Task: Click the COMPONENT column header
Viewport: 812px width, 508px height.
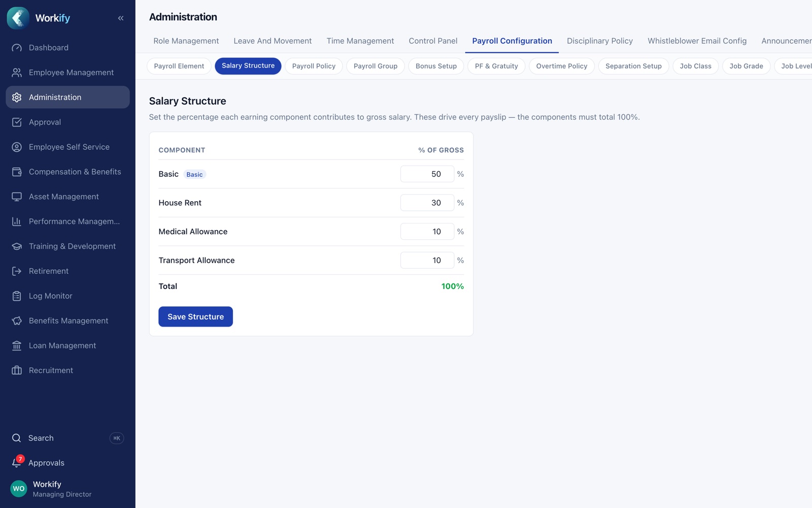Action: [182, 150]
